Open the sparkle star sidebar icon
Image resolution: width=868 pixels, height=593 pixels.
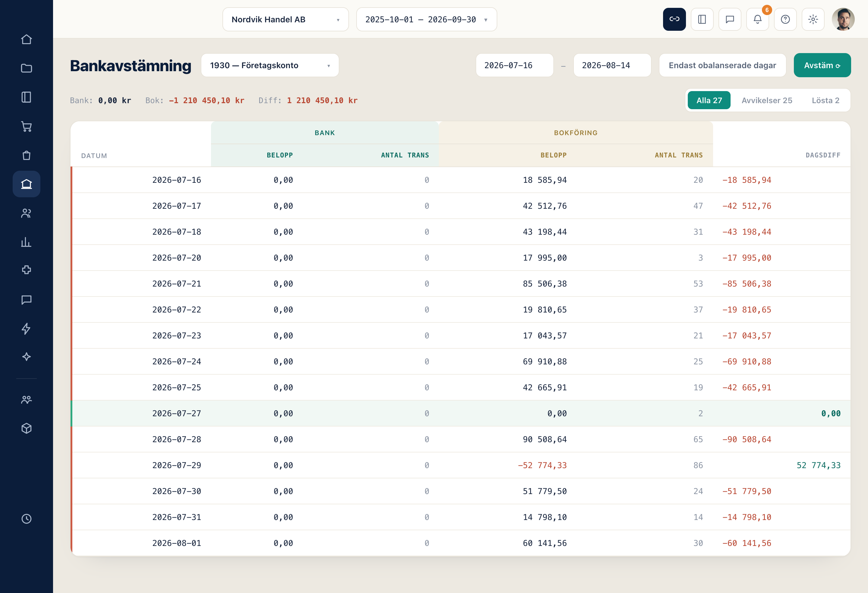[27, 357]
